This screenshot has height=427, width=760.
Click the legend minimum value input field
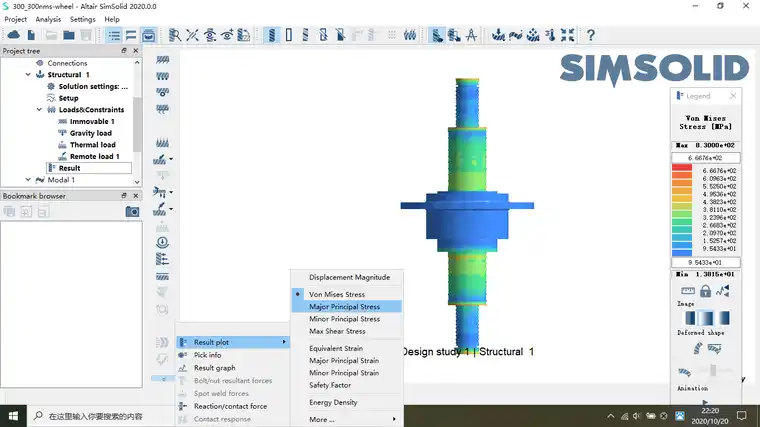706,263
